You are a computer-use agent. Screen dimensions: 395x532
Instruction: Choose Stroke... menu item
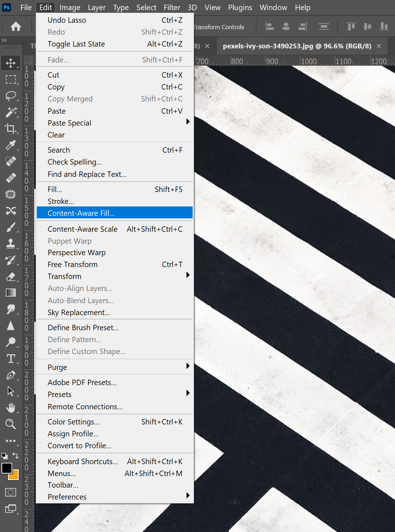coord(115,201)
